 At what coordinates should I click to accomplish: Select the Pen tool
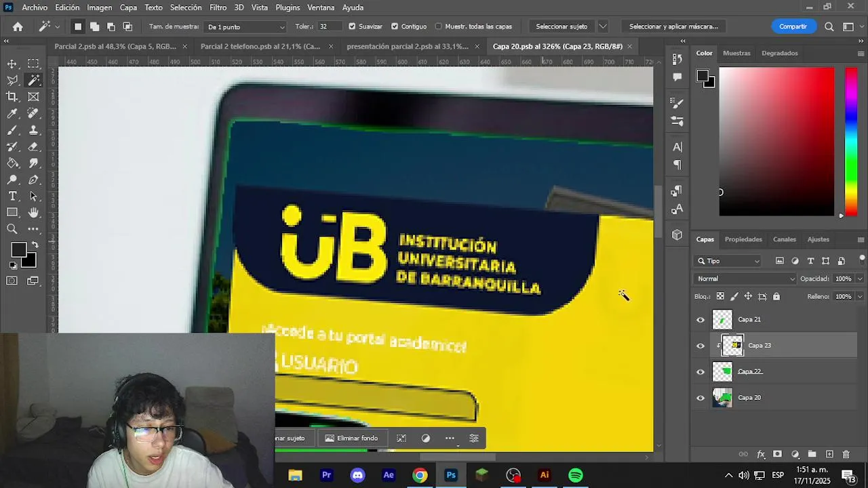33,180
